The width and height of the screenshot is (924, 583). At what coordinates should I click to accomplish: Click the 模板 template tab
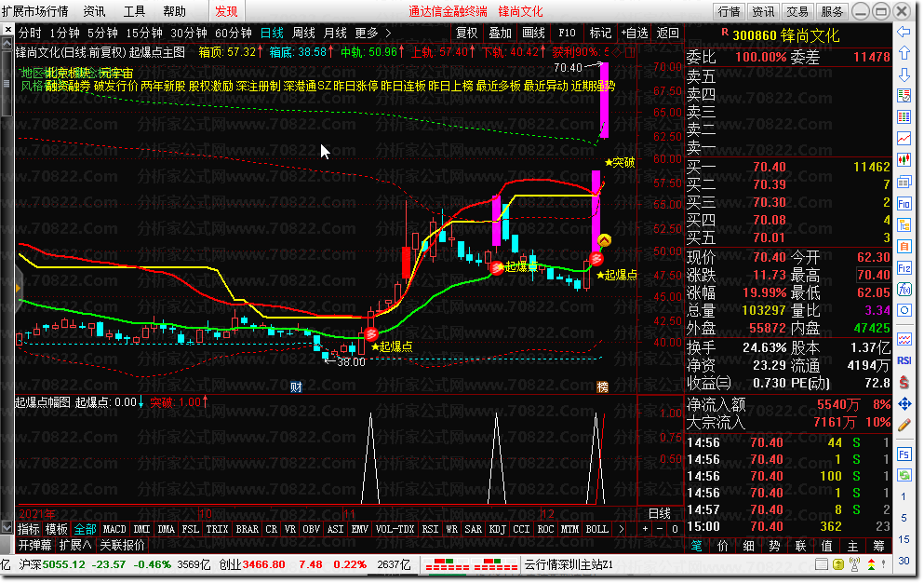[x=57, y=529]
